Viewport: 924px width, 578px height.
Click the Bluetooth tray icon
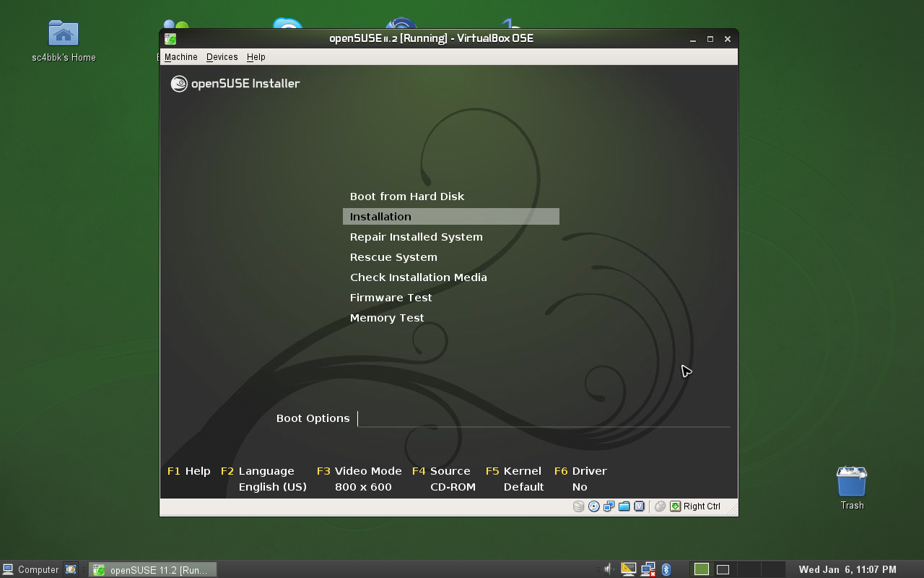(x=666, y=569)
